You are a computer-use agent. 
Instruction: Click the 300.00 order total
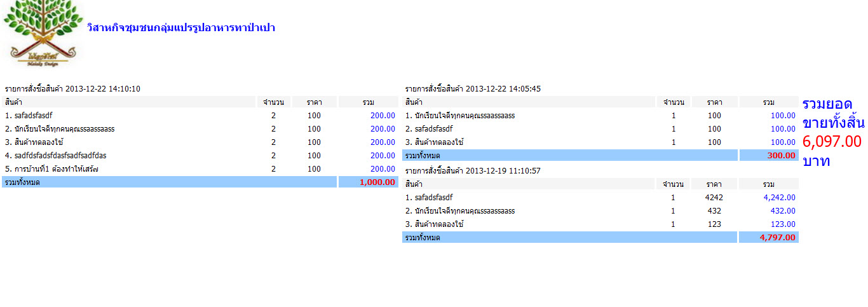(782, 156)
